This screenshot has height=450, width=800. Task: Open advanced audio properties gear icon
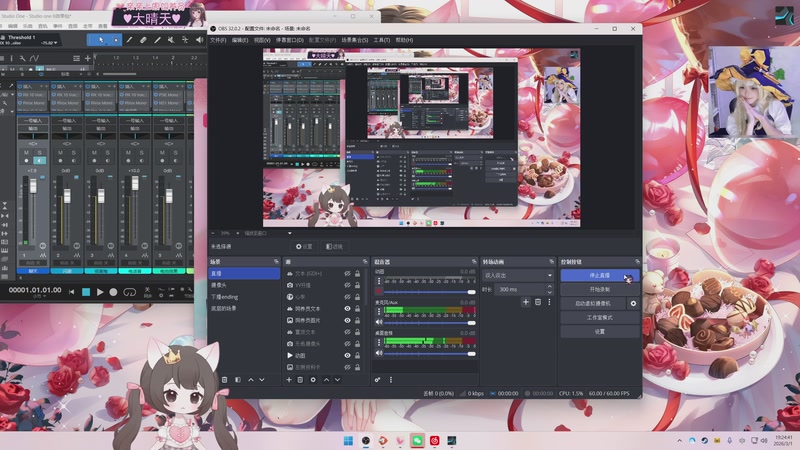pyautogui.click(x=378, y=380)
